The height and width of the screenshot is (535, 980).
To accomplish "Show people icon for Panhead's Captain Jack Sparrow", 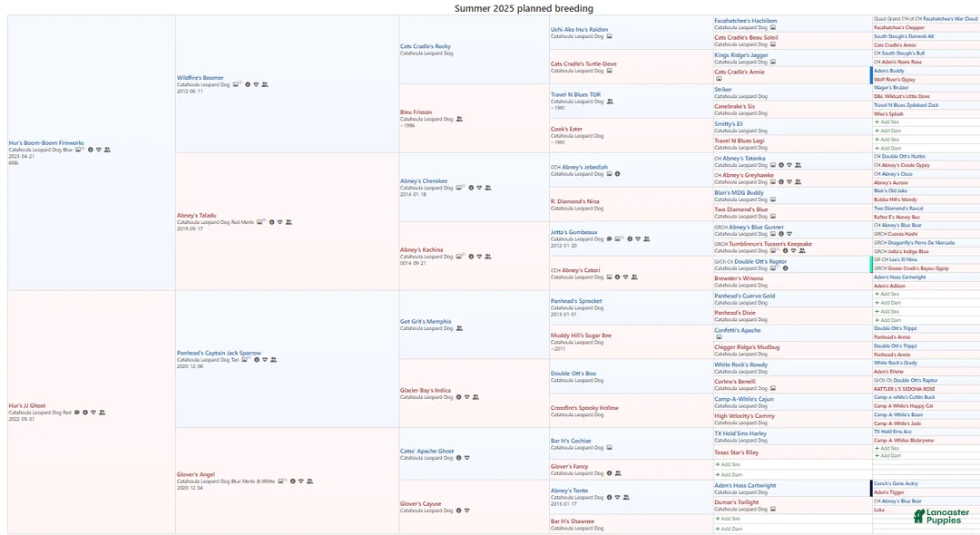I will point(273,360).
